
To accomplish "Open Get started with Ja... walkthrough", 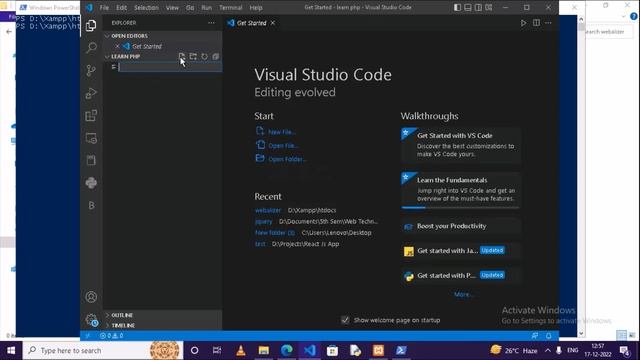I will click(x=461, y=251).
